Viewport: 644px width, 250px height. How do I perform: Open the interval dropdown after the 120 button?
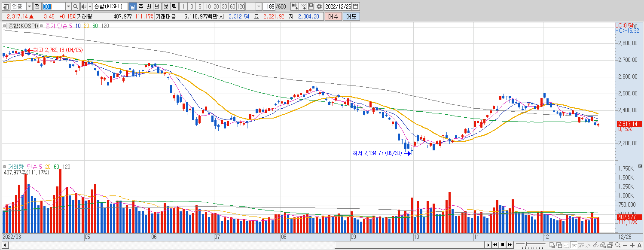(259, 6)
